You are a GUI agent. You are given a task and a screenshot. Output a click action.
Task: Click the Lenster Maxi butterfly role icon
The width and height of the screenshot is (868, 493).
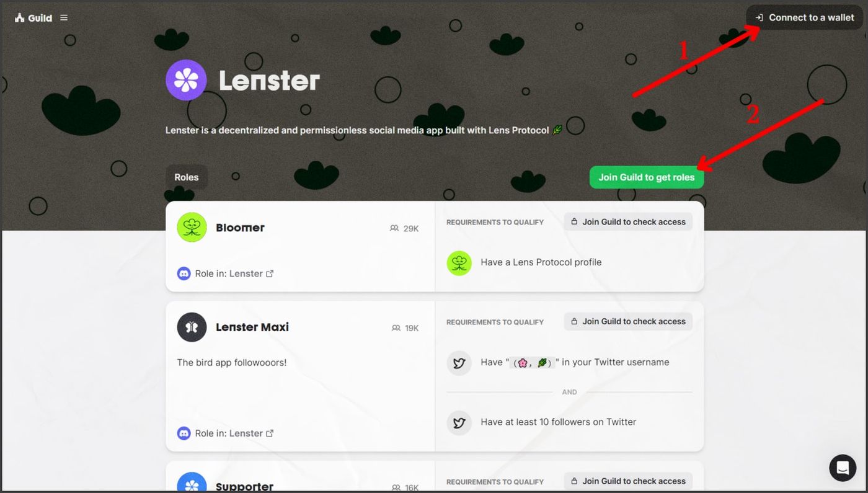tap(192, 327)
